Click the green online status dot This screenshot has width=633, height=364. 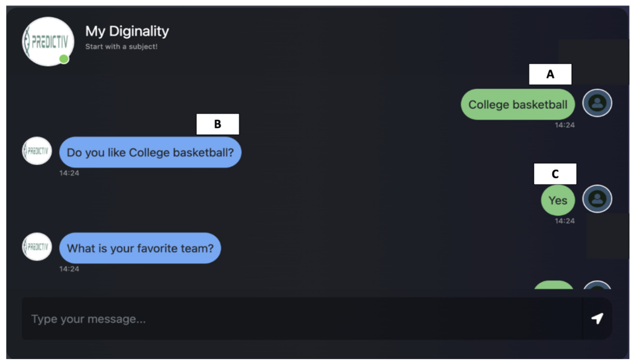64,59
